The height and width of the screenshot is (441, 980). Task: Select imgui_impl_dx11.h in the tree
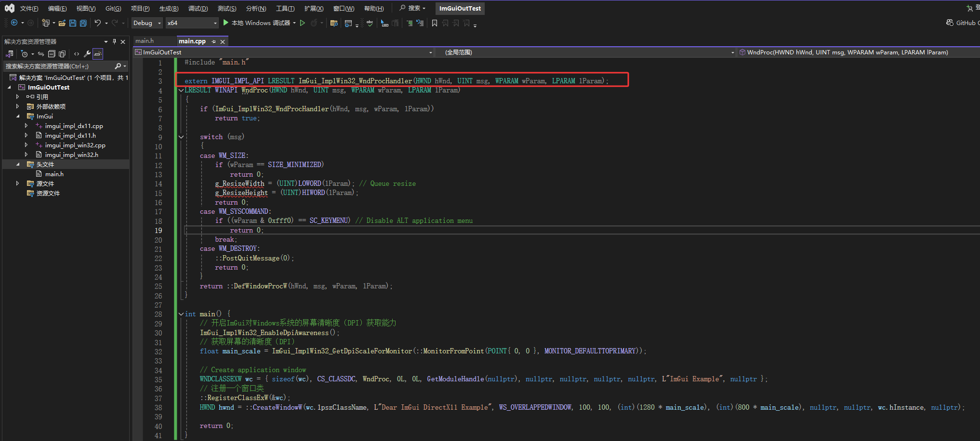pos(70,135)
